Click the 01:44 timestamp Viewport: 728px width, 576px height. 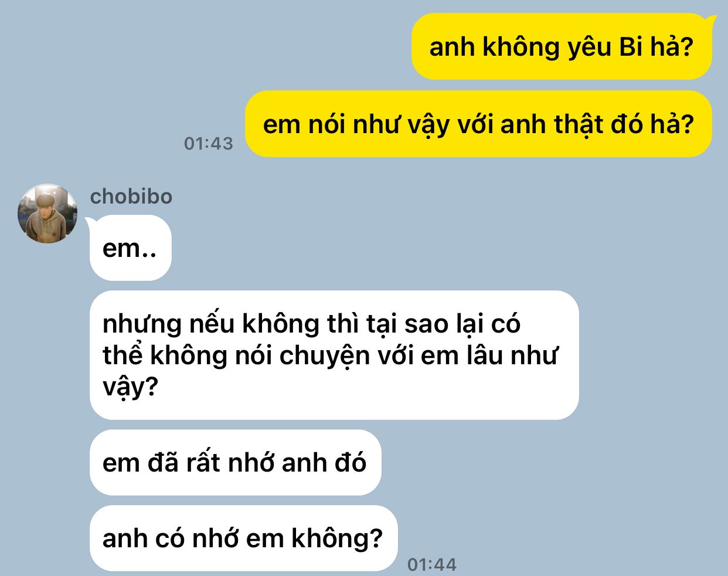(x=432, y=564)
